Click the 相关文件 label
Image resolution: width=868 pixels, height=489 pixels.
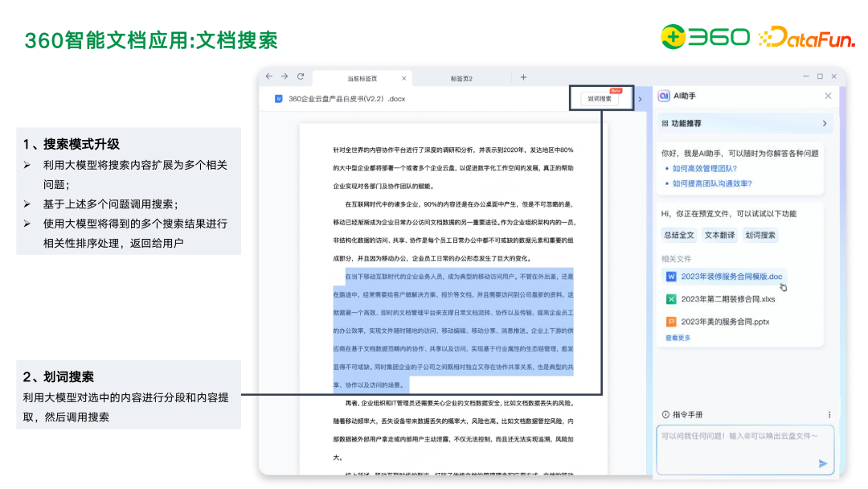(x=676, y=259)
